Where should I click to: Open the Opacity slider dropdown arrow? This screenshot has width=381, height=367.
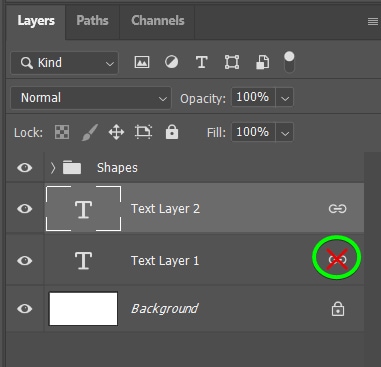click(285, 98)
